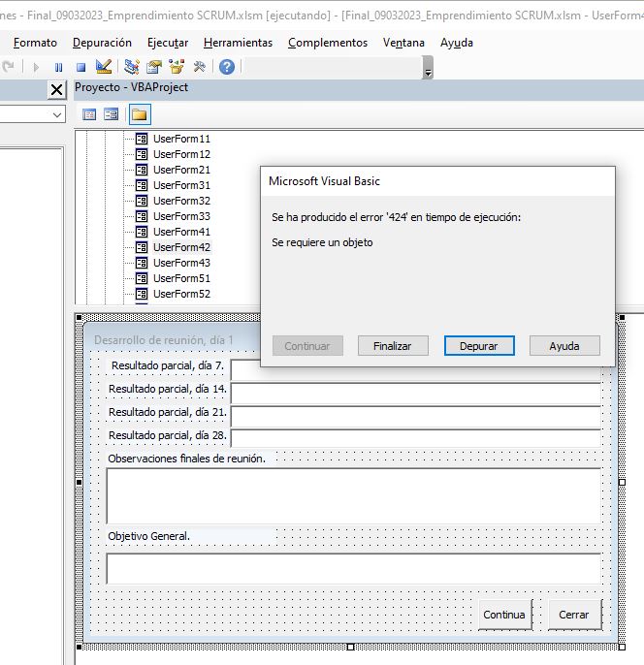Close the left panel with X
Screen dimensions: 644x665
coord(56,90)
